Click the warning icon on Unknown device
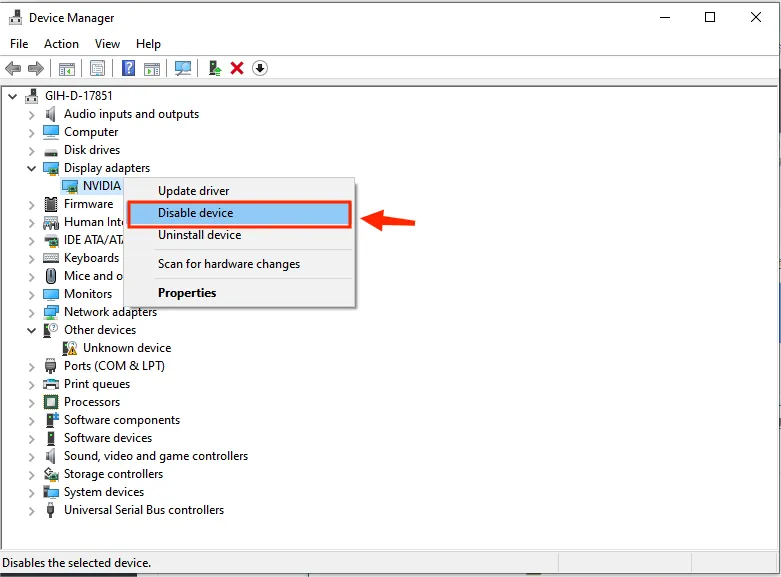The width and height of the screenshot is (781, 577). click(x=70, y=348)
